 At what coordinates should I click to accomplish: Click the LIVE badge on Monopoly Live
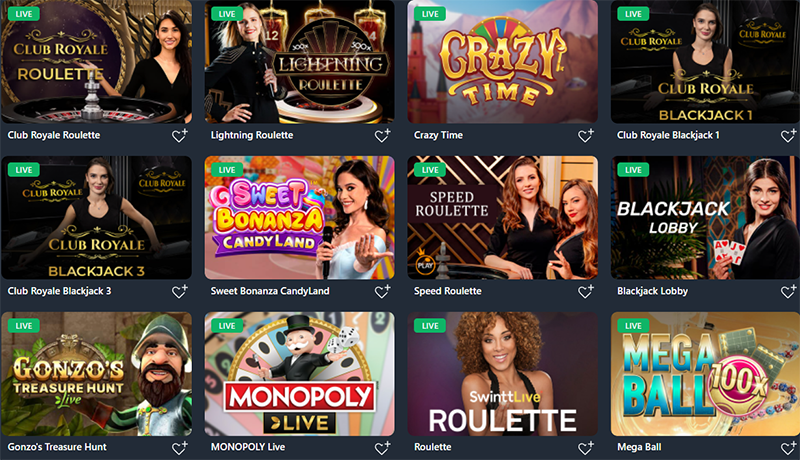tap(227, 326)
